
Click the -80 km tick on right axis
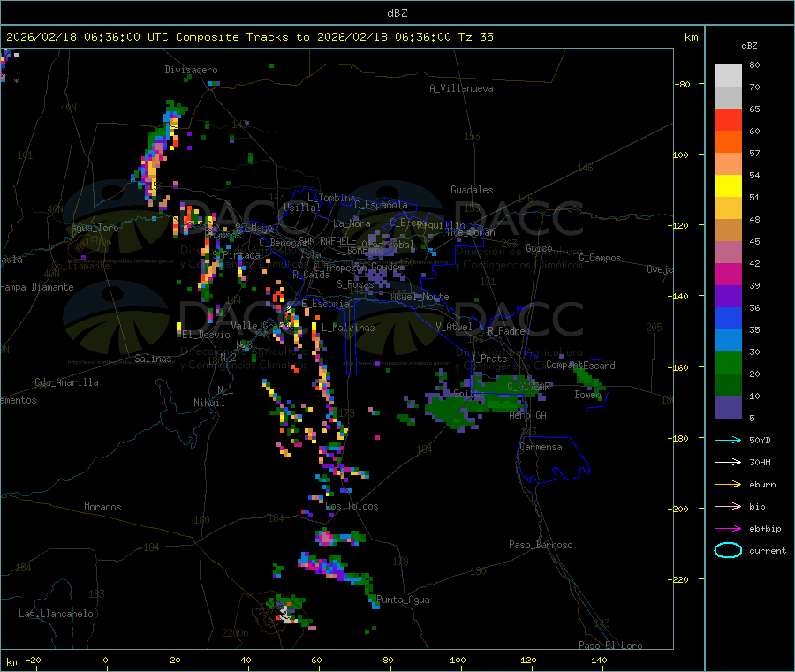tap(683, 84)
